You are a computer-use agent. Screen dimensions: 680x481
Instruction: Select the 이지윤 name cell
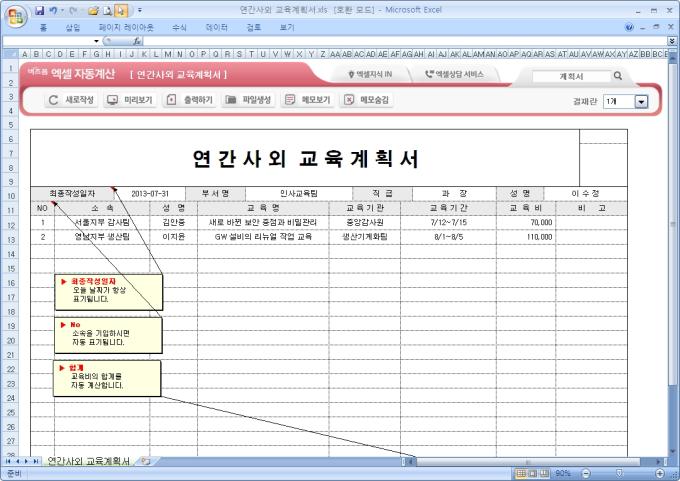(173, 237)
